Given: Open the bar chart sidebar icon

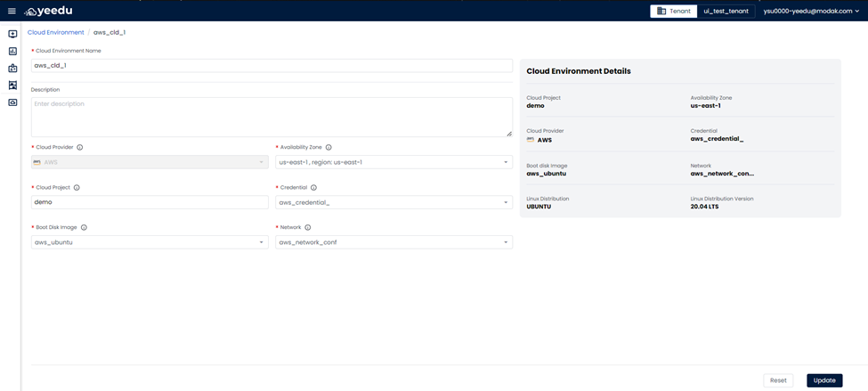Looking at the screenshot, I should point(12,51).
